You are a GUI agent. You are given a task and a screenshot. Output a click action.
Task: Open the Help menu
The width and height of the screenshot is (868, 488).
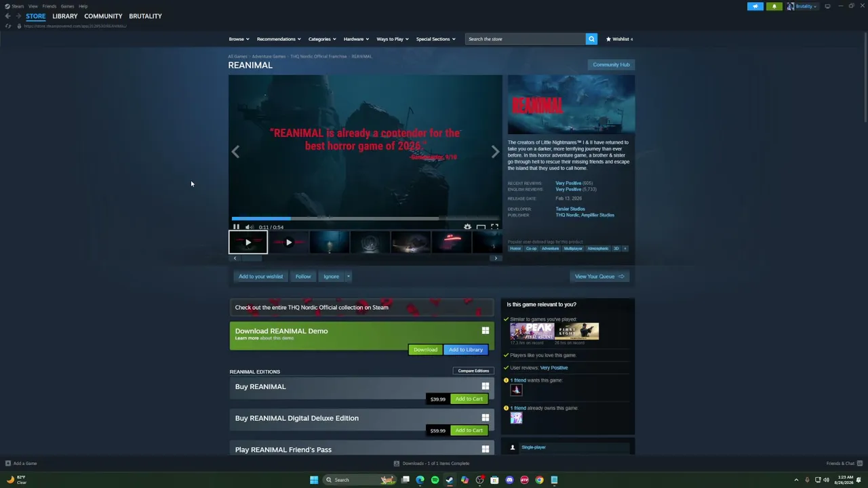coord(83,6)
